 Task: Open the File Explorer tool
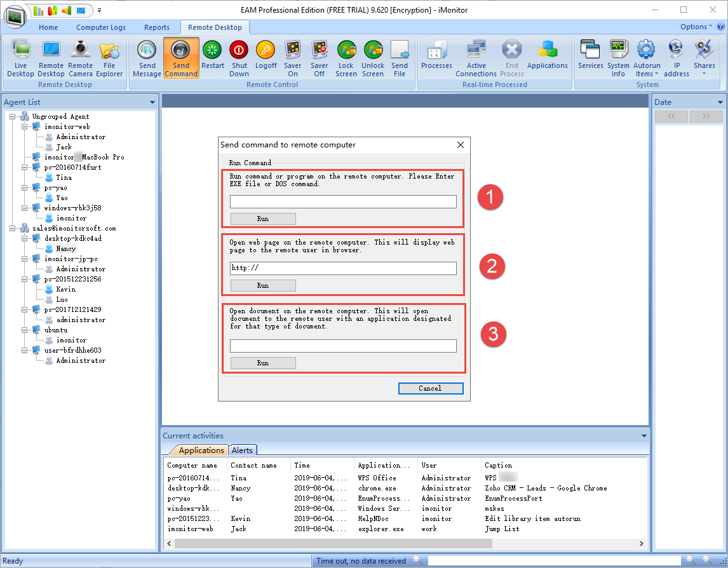point(109,58)
